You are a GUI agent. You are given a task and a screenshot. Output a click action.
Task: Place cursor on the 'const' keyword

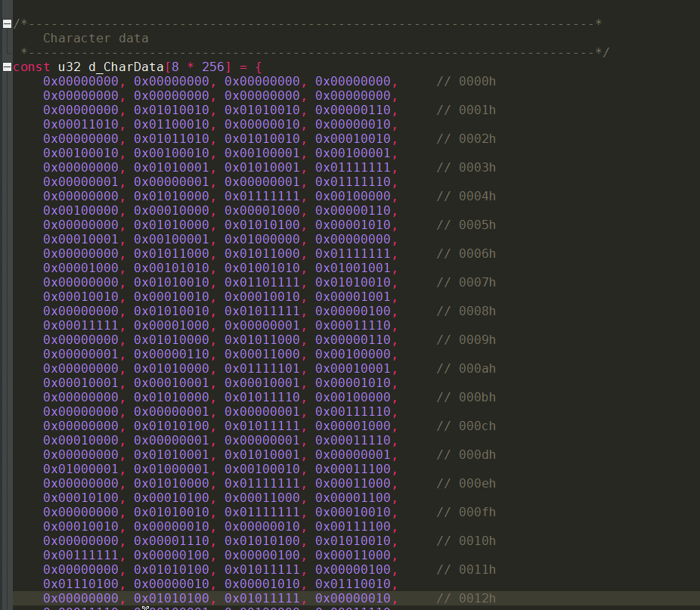[32, 67]
